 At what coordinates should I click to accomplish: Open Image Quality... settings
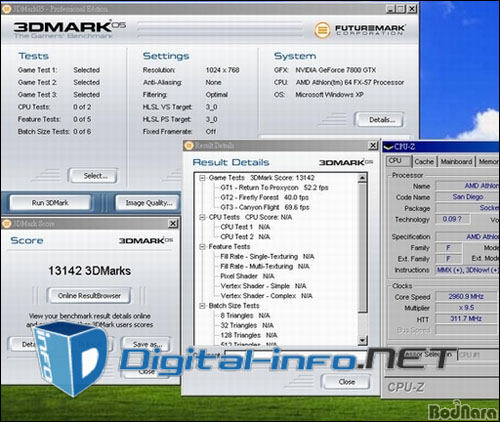point(148,203)
